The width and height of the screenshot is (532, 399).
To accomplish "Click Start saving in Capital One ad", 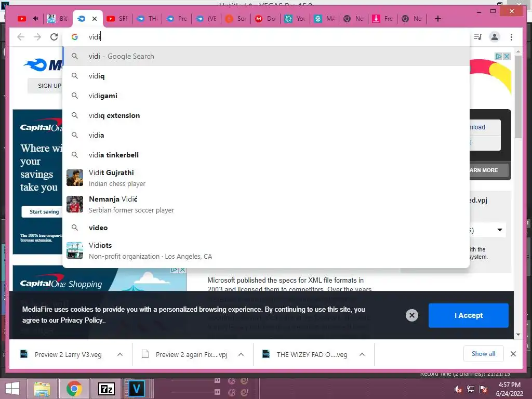I will click(x=43, y=212).
